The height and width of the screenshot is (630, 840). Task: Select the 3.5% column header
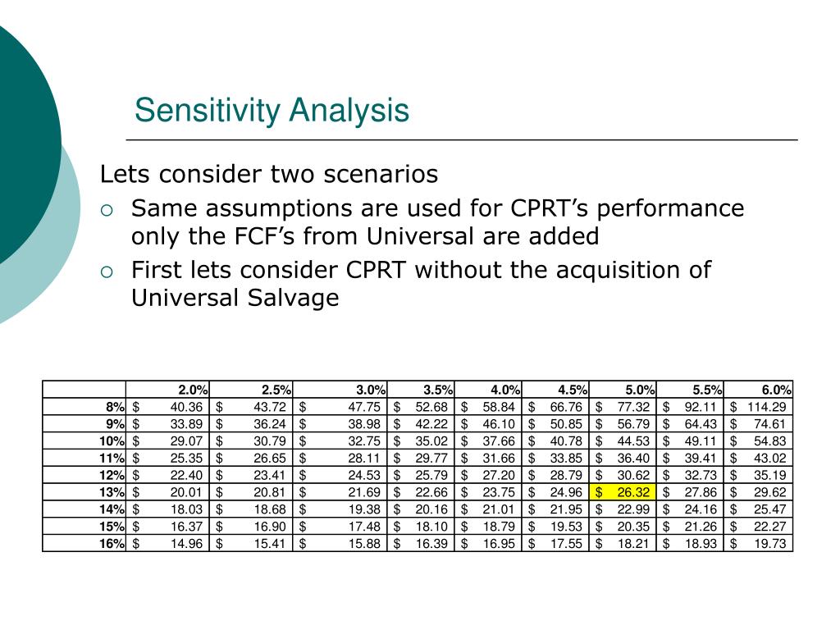[x=421, y=390]
